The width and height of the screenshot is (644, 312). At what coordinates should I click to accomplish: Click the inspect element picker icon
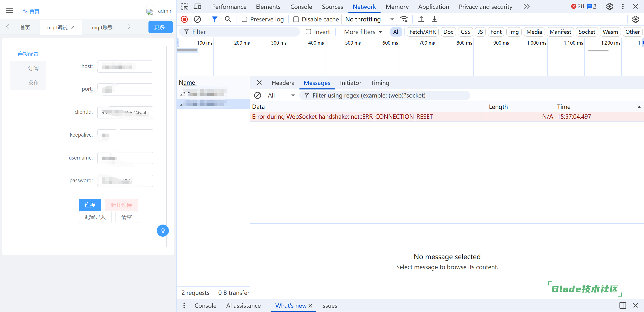pyautogui.click(x=184, y=7)
